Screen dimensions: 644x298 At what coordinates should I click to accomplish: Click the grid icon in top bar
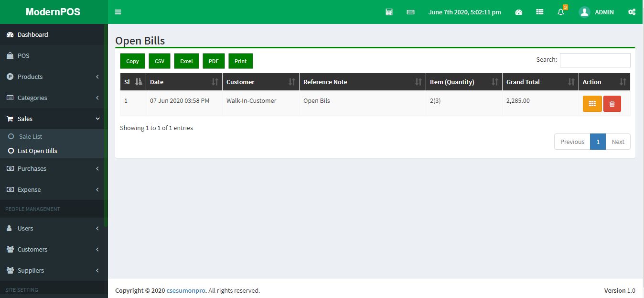[x=539, y=12]
